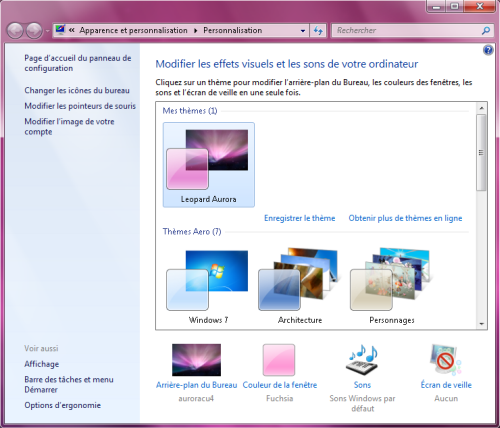
Task: Open the Arrière-plan du Bureau link
Action: (x=197, y=385)
